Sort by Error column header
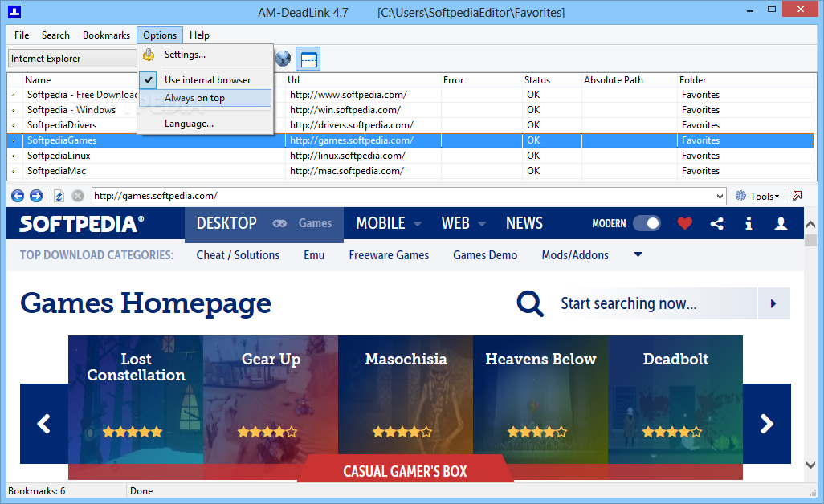Image resolution: width=824 pixels, height=504 pixels. [481, 80]
